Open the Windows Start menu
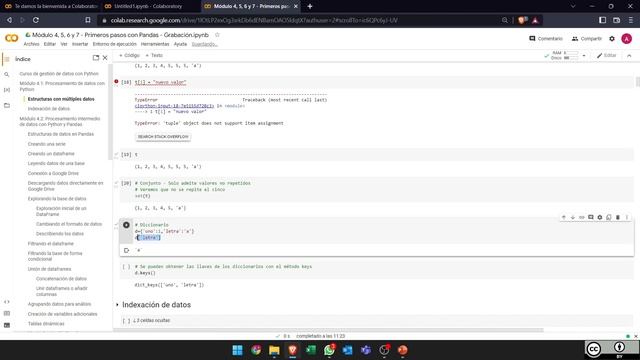 tap(237, 350)
